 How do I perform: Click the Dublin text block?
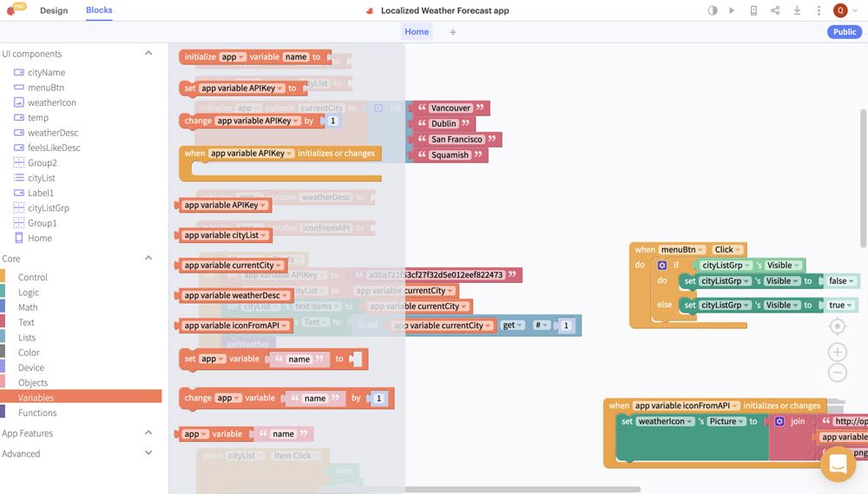(444, 123)
